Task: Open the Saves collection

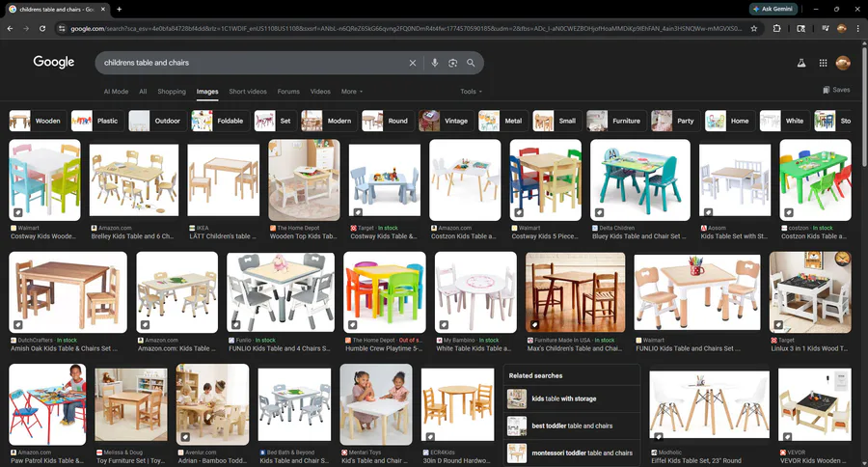Action: tap(836, 90)
